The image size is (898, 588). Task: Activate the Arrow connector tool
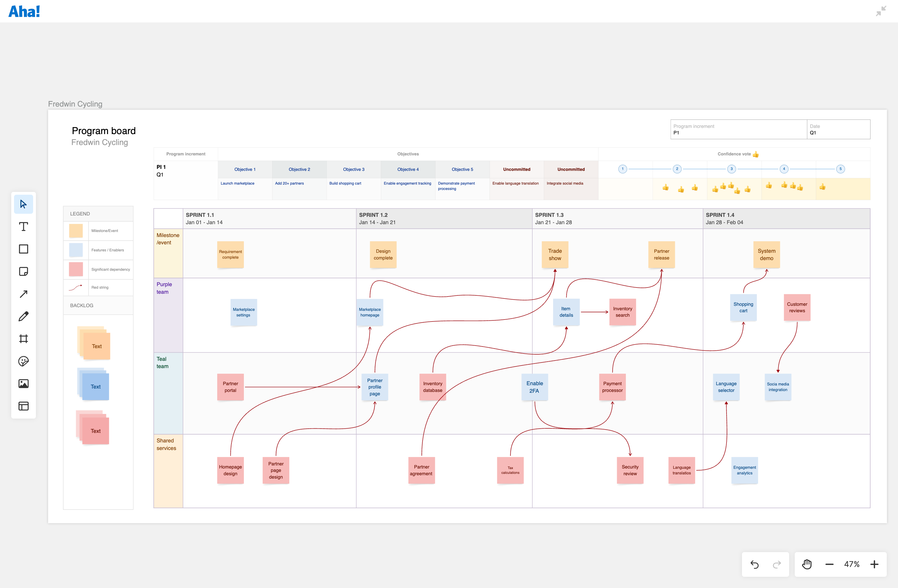[23, 294]
